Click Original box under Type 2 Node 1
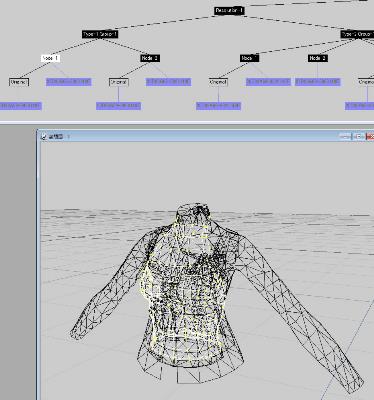The height and width of the screenshot is (400, 374). [x=218, y=82]
